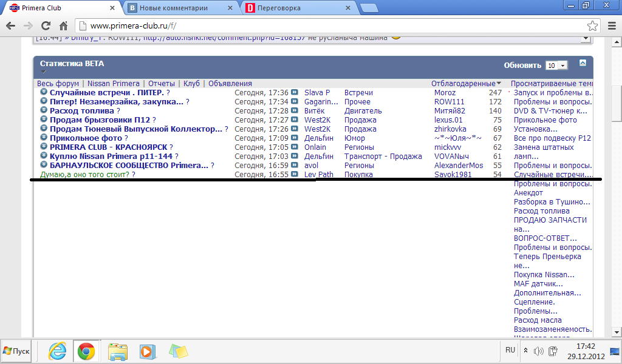Click the last-post arrow icon in the 17:28 row

click(x=295, y=110)
